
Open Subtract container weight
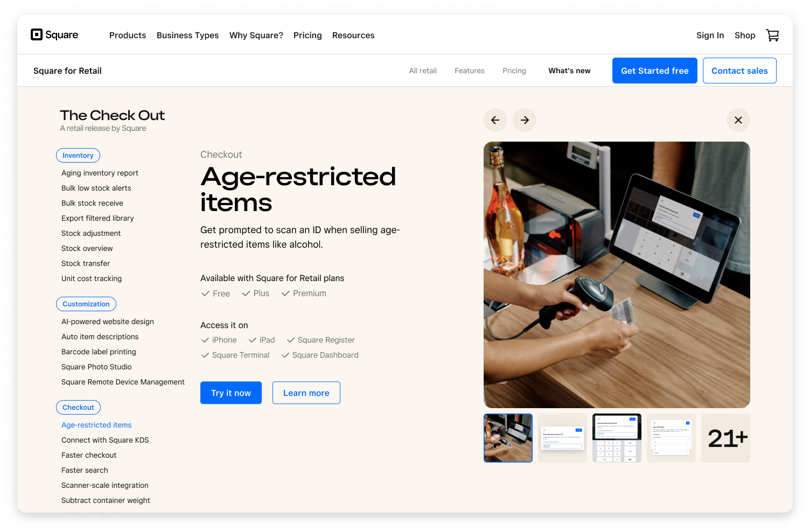coord(106,500)
